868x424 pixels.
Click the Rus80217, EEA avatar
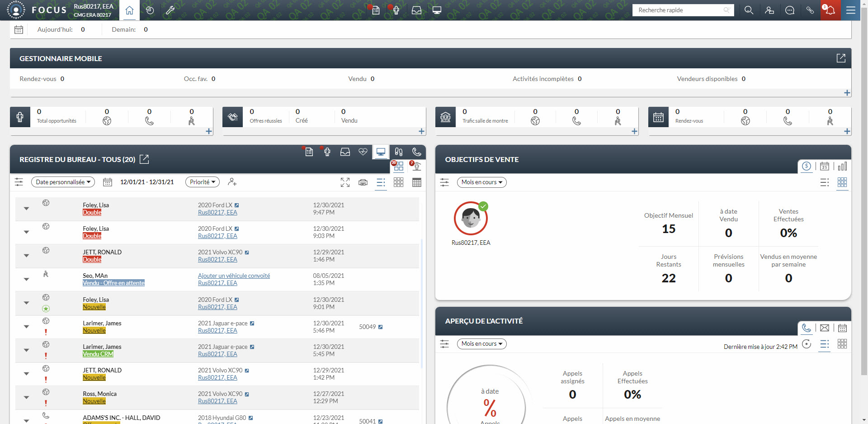point(471,219)
